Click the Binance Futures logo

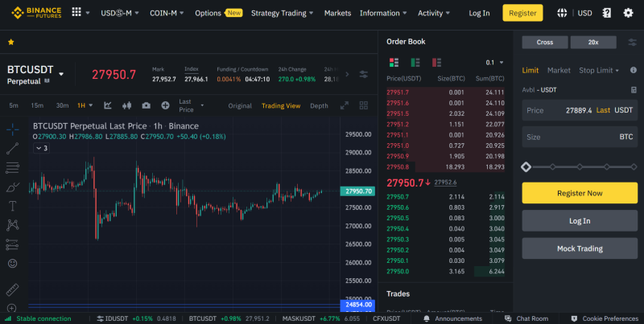coord(36,13)
